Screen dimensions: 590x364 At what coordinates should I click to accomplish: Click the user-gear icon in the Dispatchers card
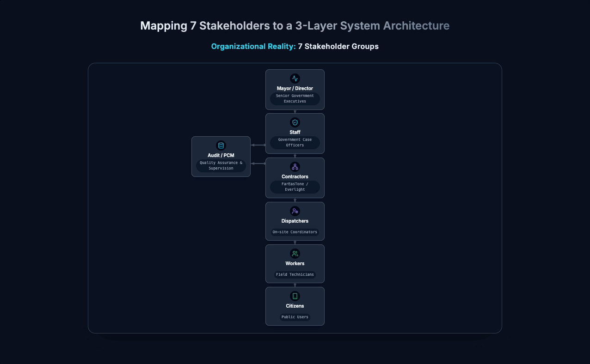295,211
